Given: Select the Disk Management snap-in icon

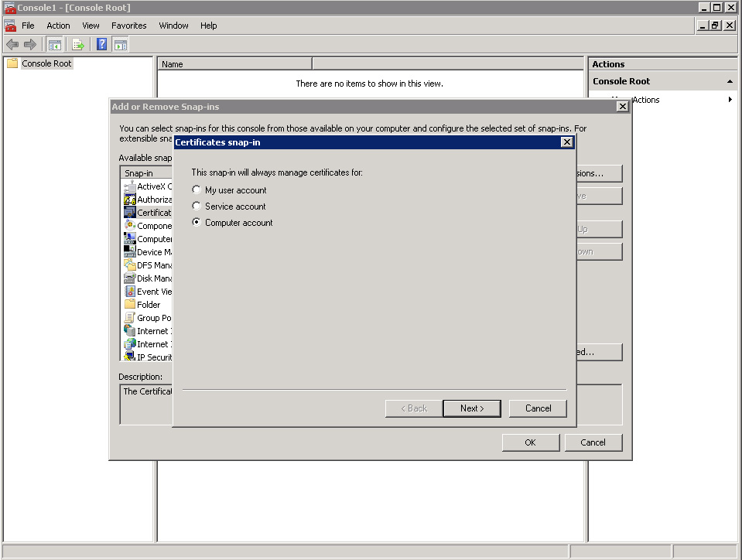Looking at the screenshot, I should [130, 278].
